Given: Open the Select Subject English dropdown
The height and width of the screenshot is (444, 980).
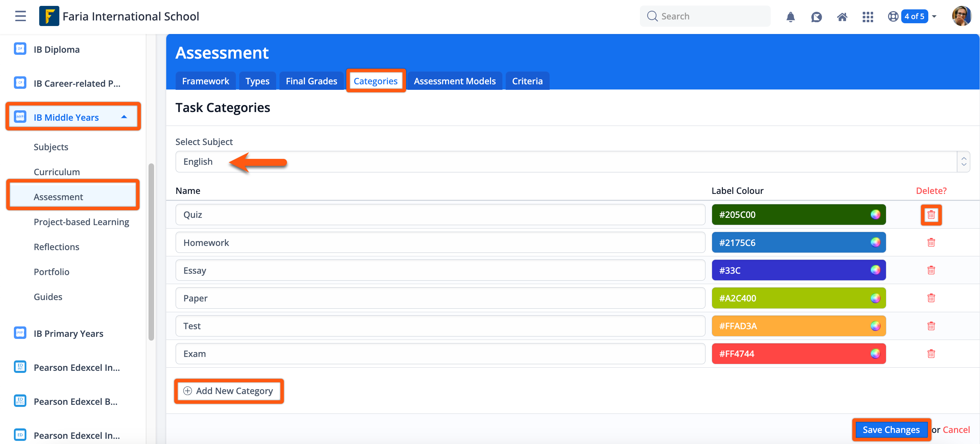Looking at the screenshot, I should point(573,162).
